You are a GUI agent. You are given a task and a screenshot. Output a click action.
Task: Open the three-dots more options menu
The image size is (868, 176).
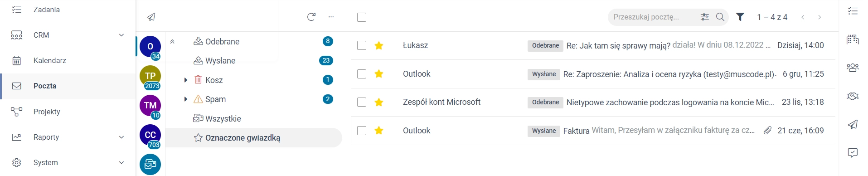pos(331,17)
